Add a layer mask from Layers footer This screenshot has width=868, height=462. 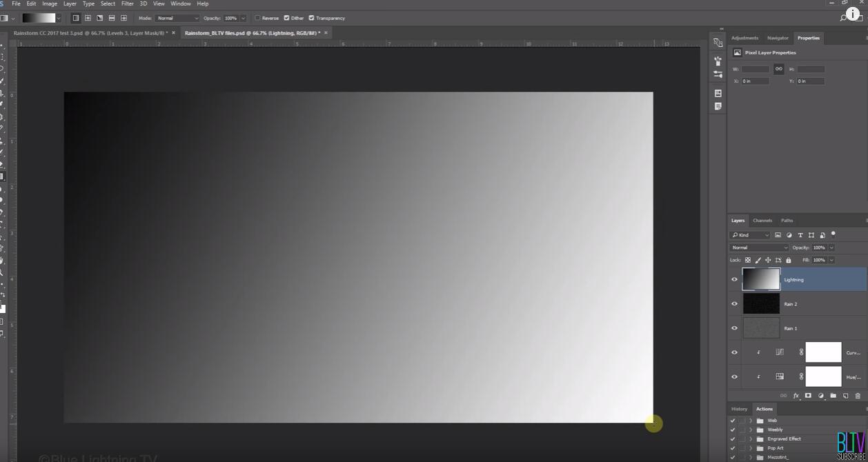(x=808, y=396)
